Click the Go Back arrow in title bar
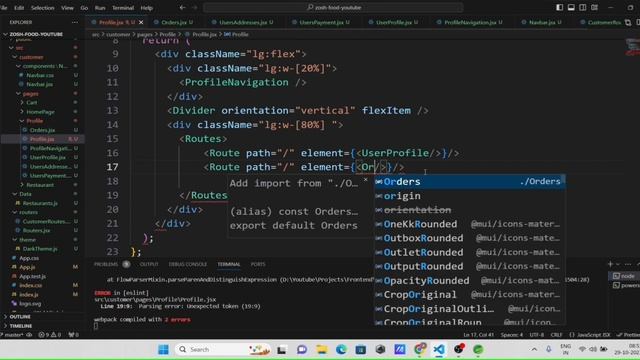 click(182, 7)
